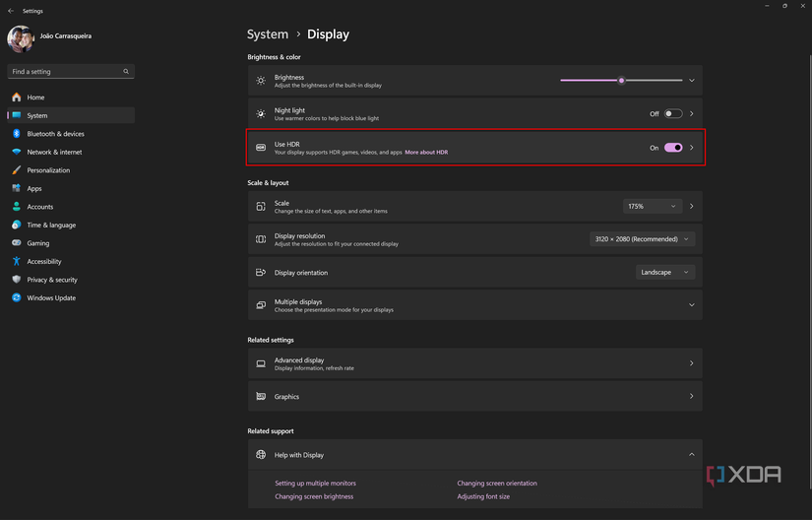Minimize the Settings window
This screenshot has height=520, width=812.
(x=767, y=6)
